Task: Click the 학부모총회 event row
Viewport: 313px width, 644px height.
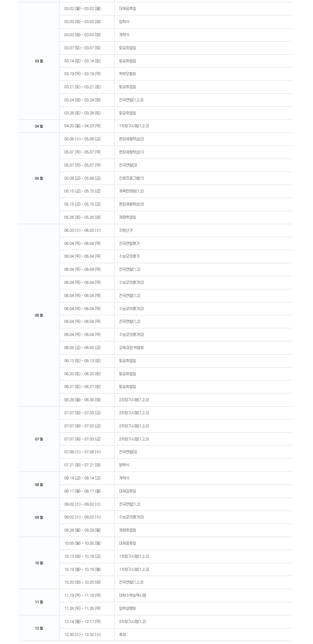Action: click(x=128, y=74)
